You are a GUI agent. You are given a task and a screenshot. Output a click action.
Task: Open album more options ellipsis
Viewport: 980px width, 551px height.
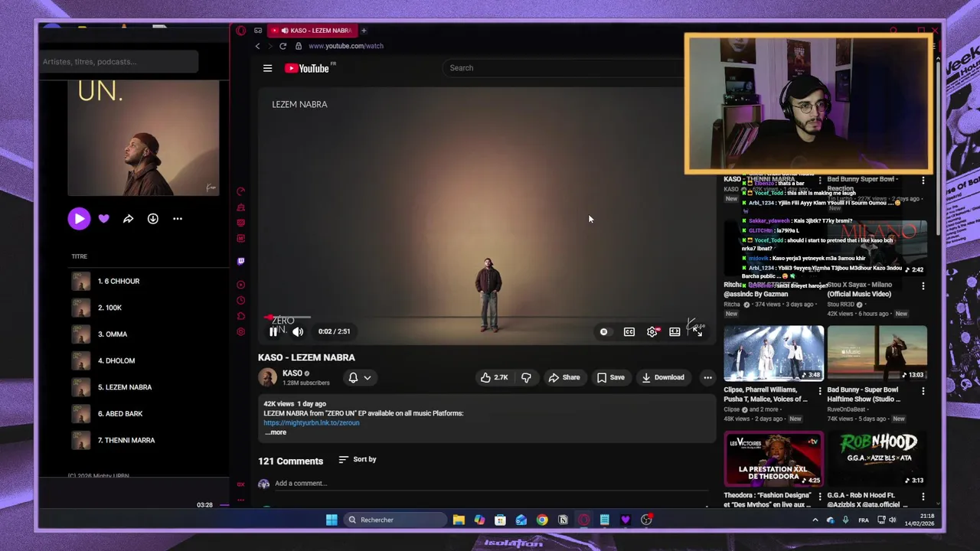(178, 219)
